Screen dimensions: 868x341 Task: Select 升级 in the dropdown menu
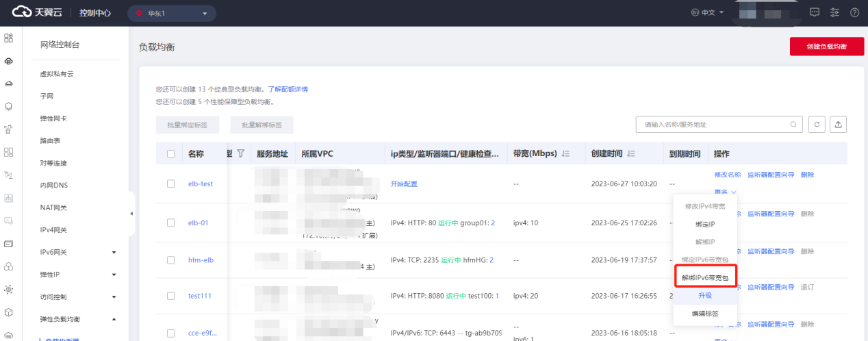pos(705,295)
